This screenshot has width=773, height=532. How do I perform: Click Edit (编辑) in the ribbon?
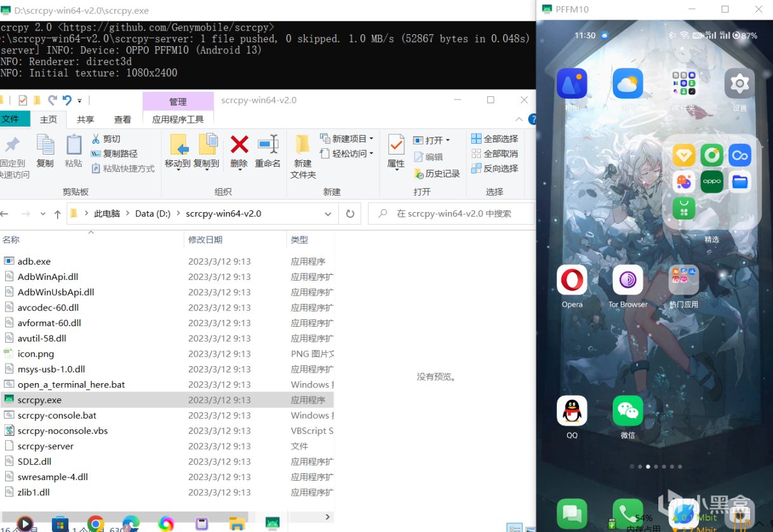(428, 156)
